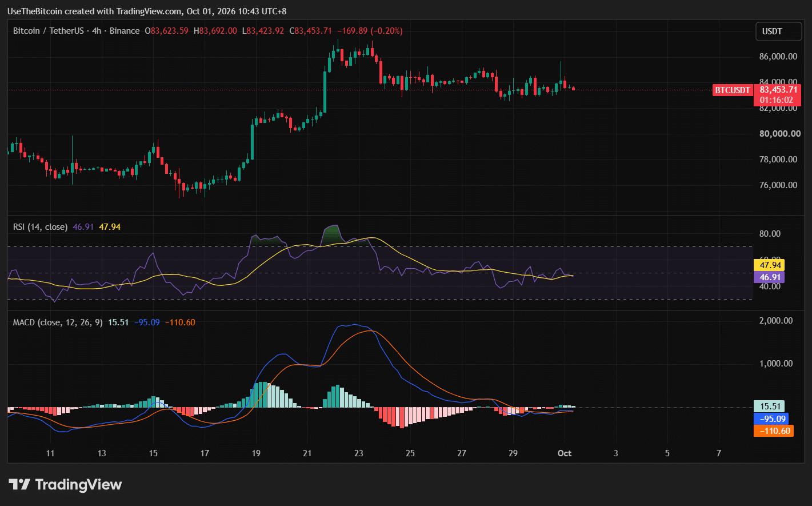Viewport: 812px width, 506px height.
Task: Click date label 19 on the time axis
Action: coord(256,453)
